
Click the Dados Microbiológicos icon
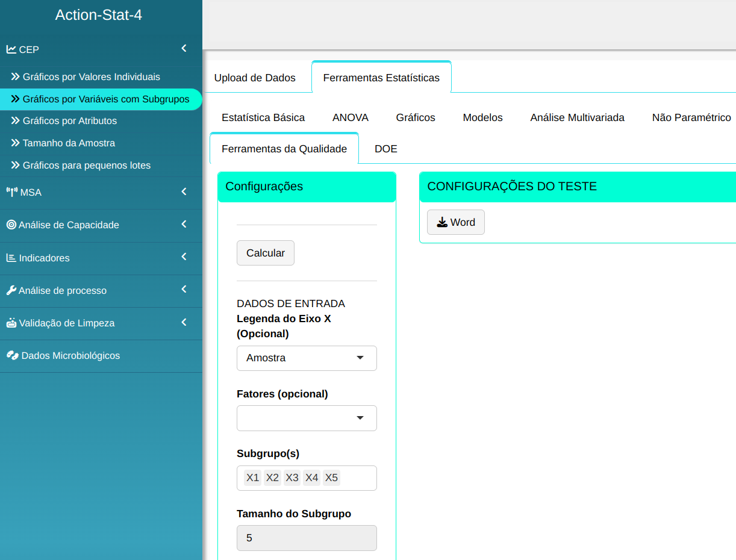(x=13, y=355)
